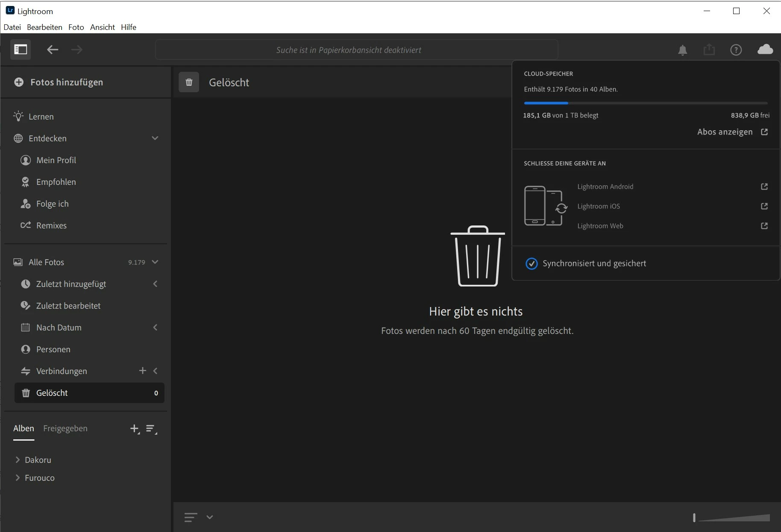Screen dimensions: 781x532
Task: Click the trash icon beside Gelöscht heading
Action: point(189,82)
